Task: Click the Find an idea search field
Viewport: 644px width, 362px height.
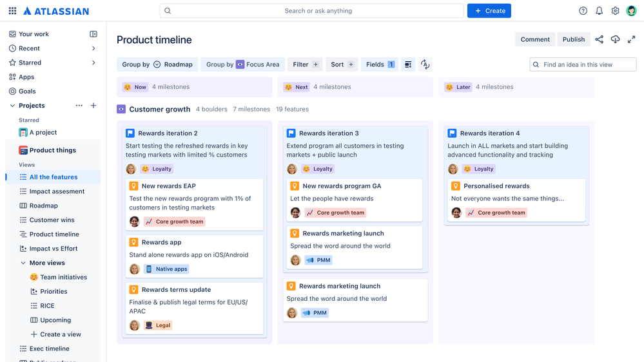Action: click(x=583, y=64)
